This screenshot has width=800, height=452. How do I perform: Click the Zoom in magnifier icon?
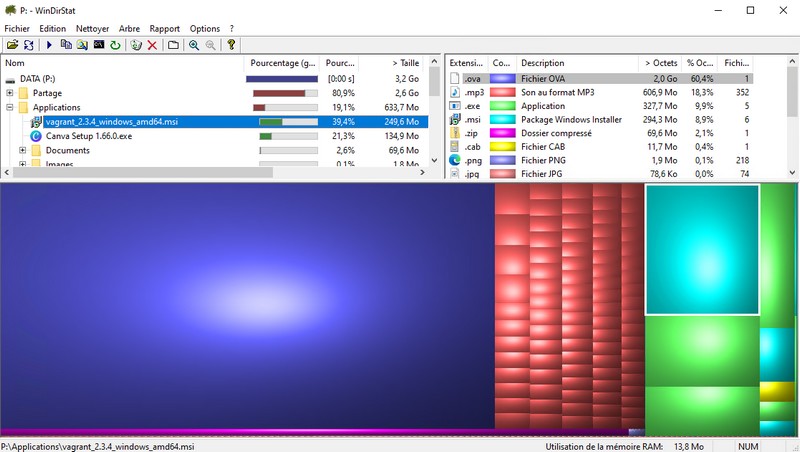pos(193,45)
